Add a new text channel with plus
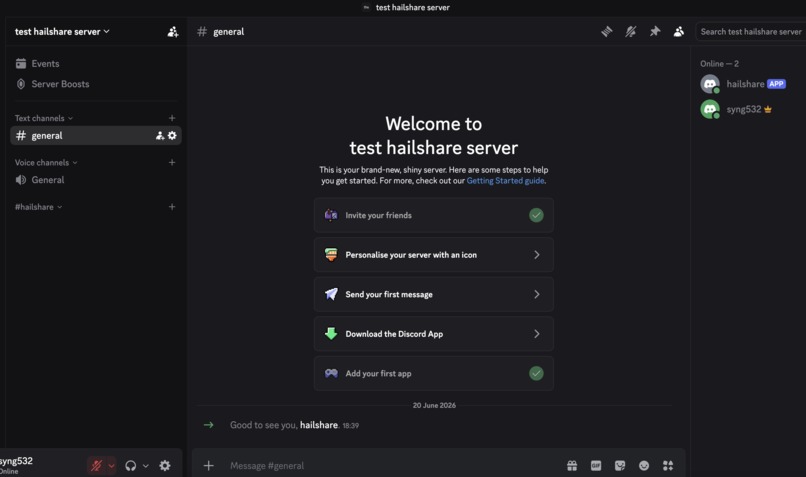The width and height of the screenshot is (806, 477). coord(172,118)
